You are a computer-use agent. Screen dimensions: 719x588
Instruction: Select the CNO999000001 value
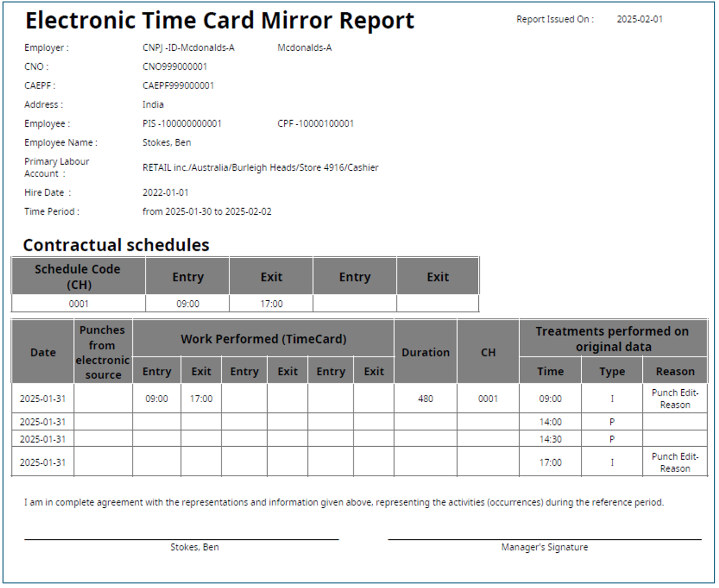click(174, 67)
